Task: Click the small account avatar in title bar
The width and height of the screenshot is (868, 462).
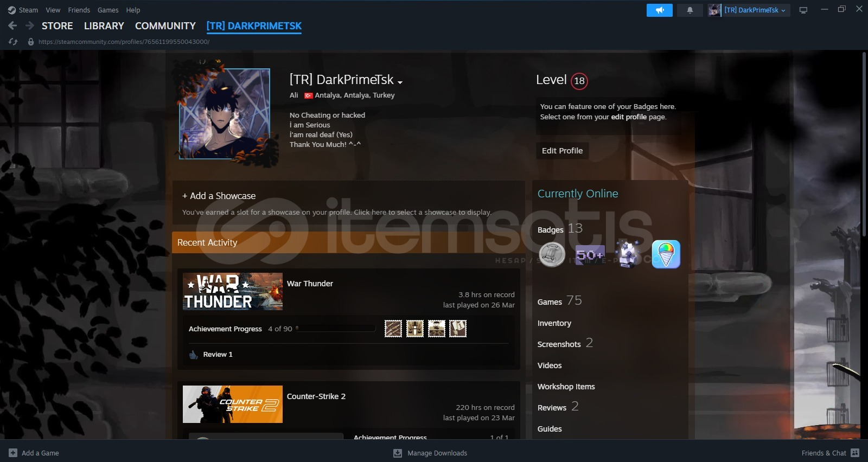Action: point(714,10)
